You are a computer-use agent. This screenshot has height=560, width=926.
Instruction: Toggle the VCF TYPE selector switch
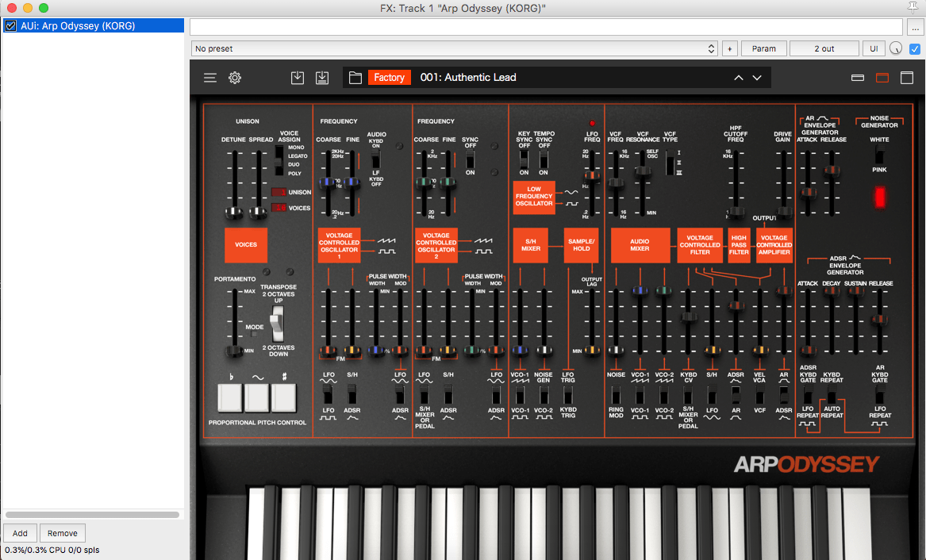[670, 163]
